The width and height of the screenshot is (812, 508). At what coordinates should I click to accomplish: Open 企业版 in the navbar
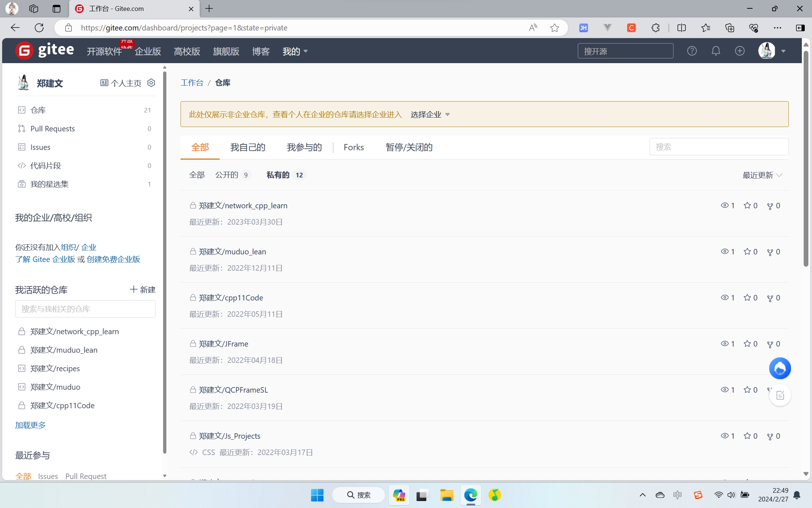coord(148,51)
